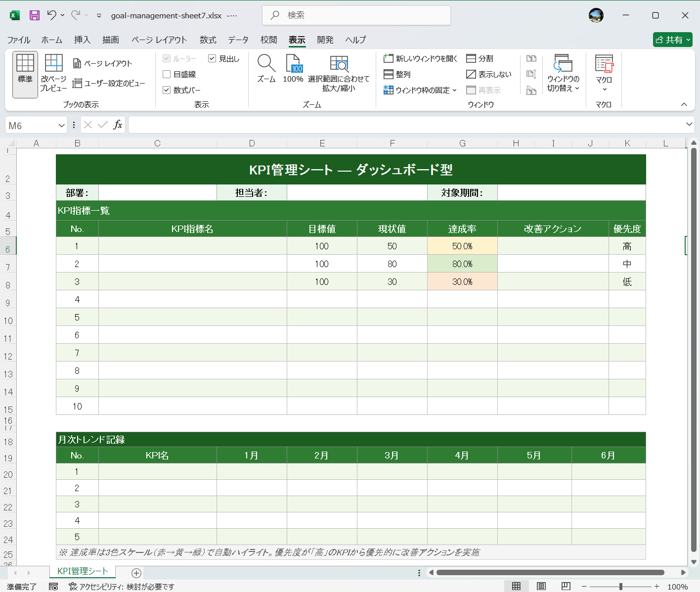Toggle the 目盛線 gridlines checkbox
Viewport: 700px width, 592px height.
[x=167, y=74]
